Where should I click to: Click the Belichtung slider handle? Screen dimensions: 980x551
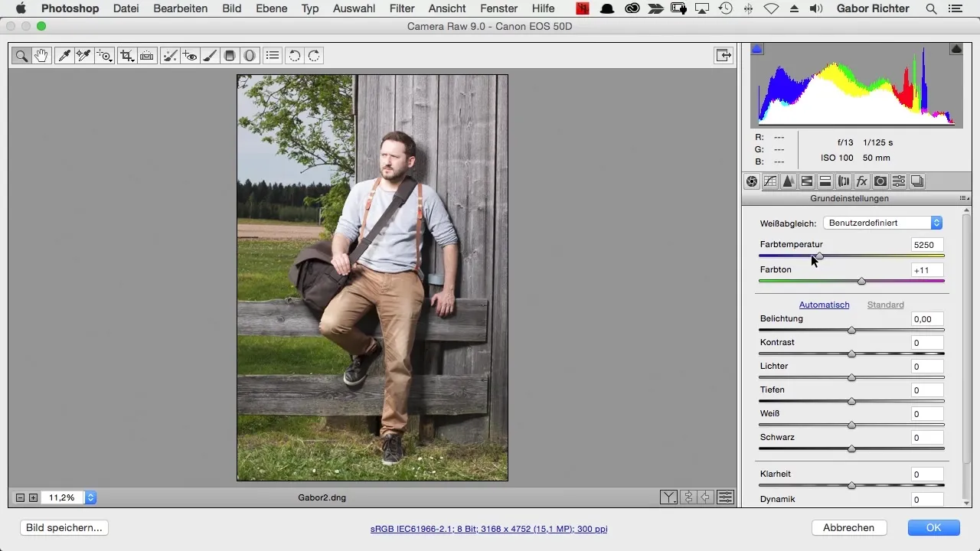coord(851,330)
